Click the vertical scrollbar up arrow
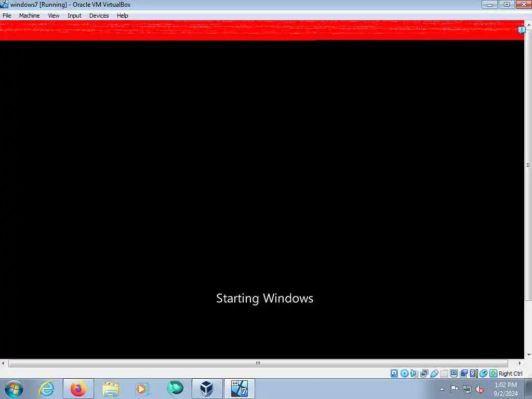The image size is (532, 399). 528,25
